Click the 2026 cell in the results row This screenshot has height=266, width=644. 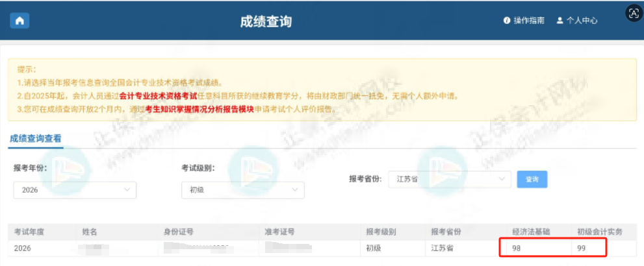point(22,248)
